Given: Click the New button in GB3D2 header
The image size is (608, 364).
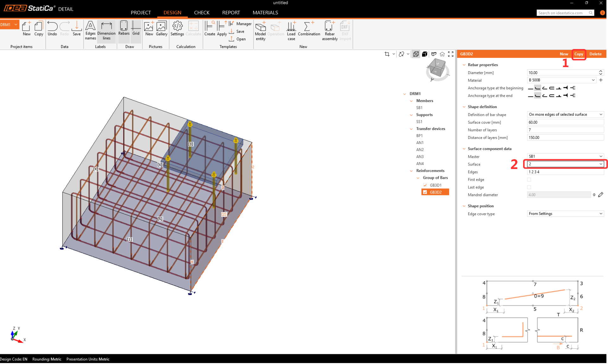Looking at the screenshot, I should (564, 54).
